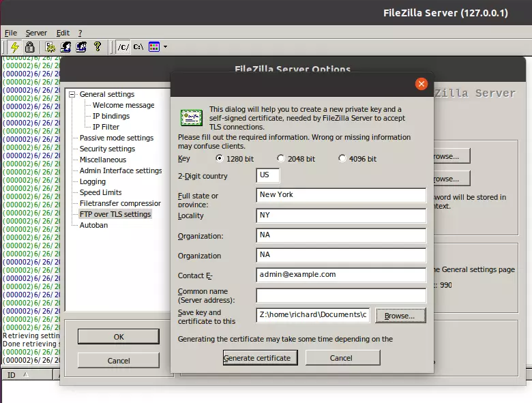Click the padlock lock-server toolbar icon
The height and width of the screenshot is (403, 532).
[x=29, y=47]
